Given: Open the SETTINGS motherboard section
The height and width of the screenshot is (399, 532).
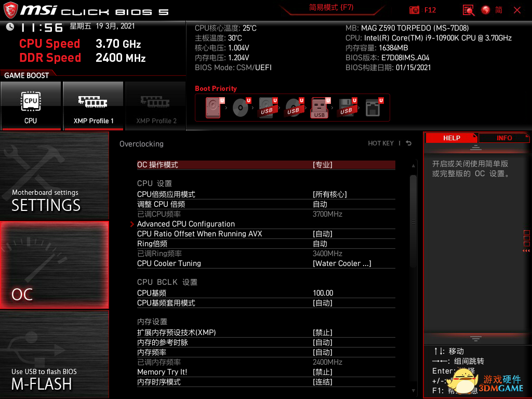Looking at the screenshot, I should (x=54, y=176).
